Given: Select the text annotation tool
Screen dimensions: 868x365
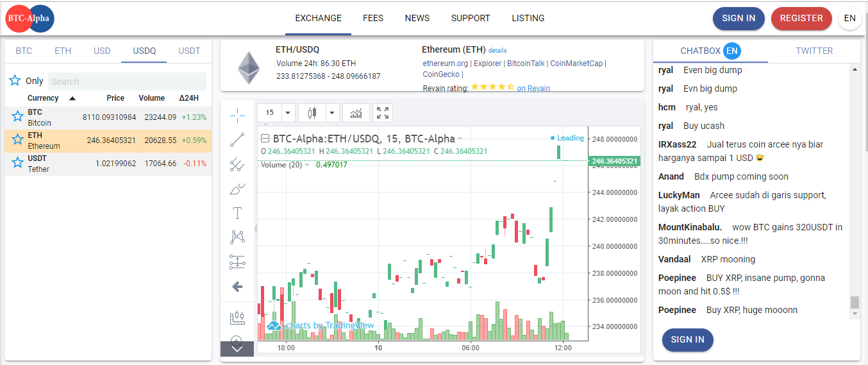Looking at the screenshot, I should (x=237, y=213).
